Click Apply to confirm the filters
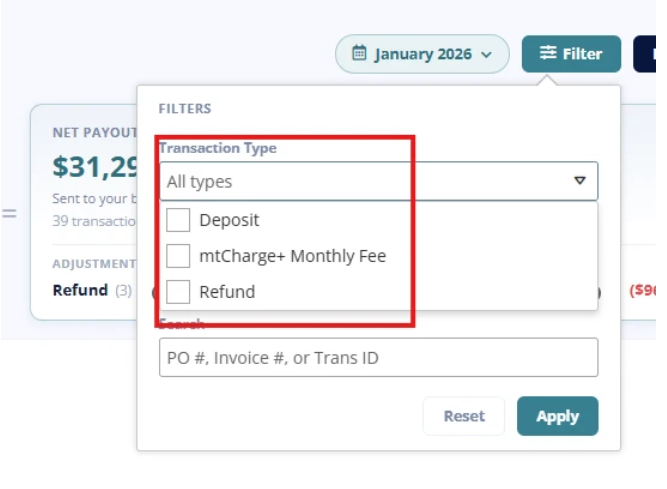Image resolution: width=667 pixels, height=489 pixels. tap(558, 416)
